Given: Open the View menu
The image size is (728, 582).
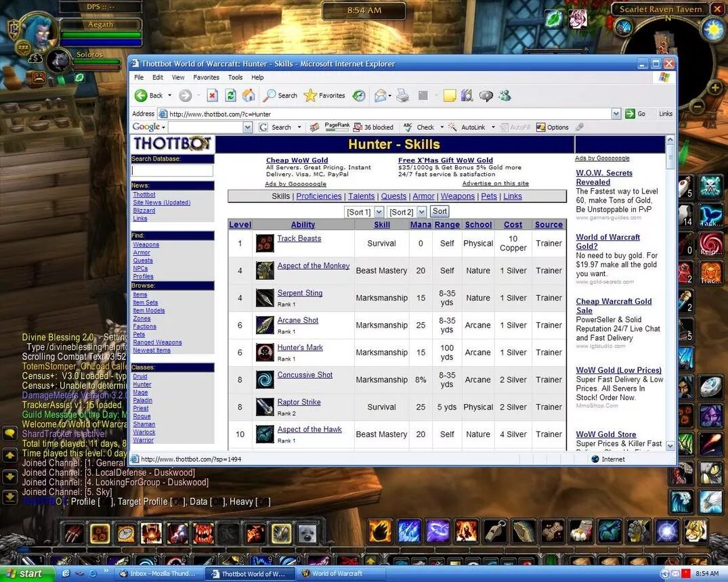Looking at the screenshot, I should 178,78.
